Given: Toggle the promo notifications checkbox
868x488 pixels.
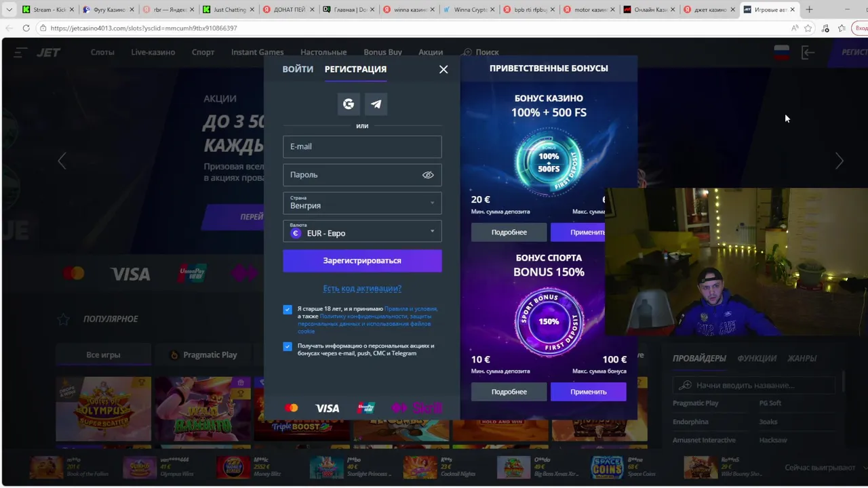Looking at the screenshot, I should pos(288,346).
